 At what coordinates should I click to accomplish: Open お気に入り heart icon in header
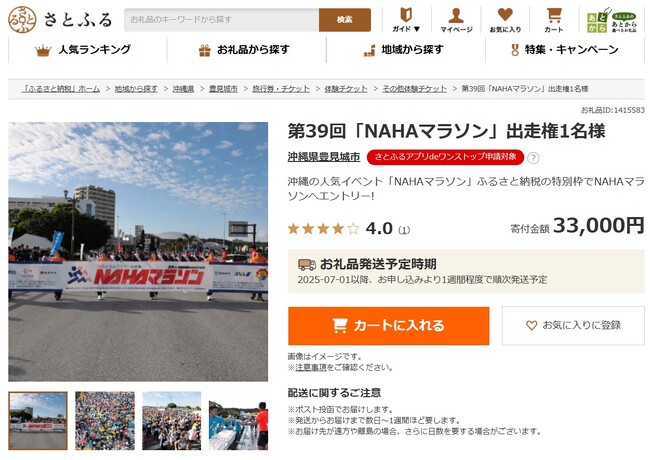[x=505, y=20]
